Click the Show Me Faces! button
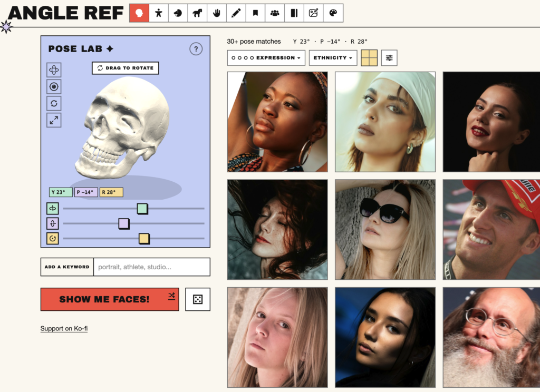Screen dimensions: 540x392 [x=110, y=299]
